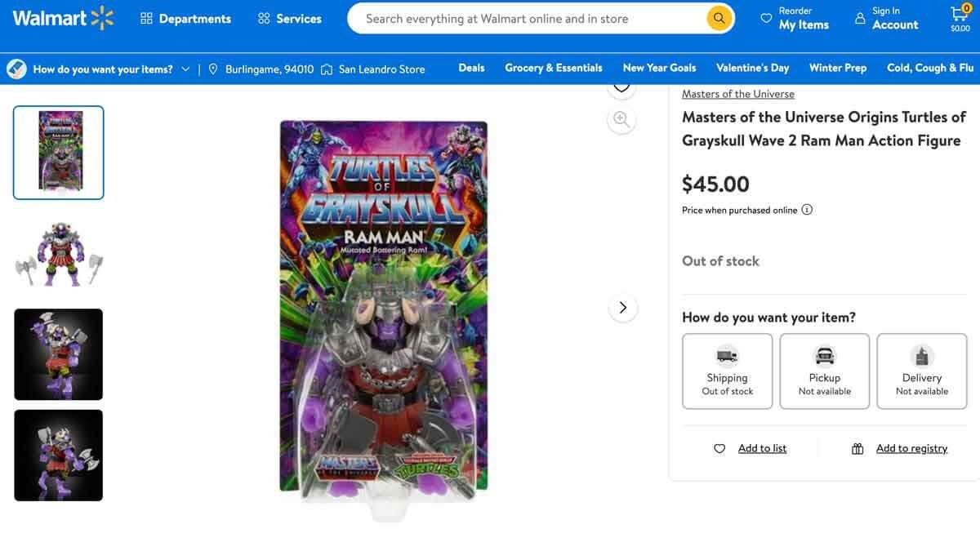The width and height of the screenshot is (980, 560).
Task: Click the Add to list link
Action: click(761, 448)
